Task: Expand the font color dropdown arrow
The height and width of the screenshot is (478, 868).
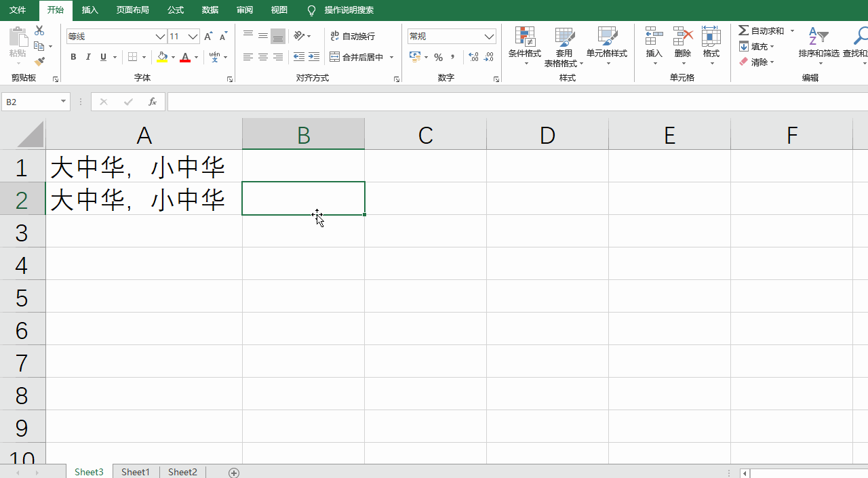Action: (196, 57)
